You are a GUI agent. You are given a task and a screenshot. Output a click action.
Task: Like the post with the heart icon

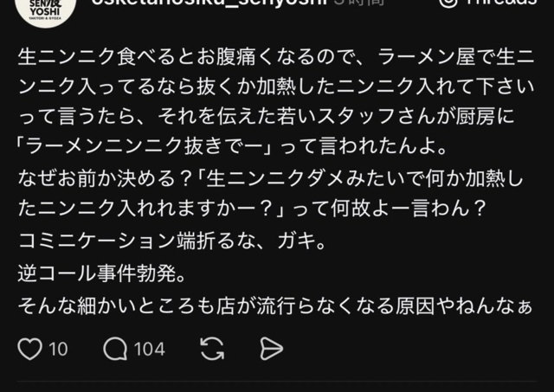pyautogui.click(x=29, y=349)
